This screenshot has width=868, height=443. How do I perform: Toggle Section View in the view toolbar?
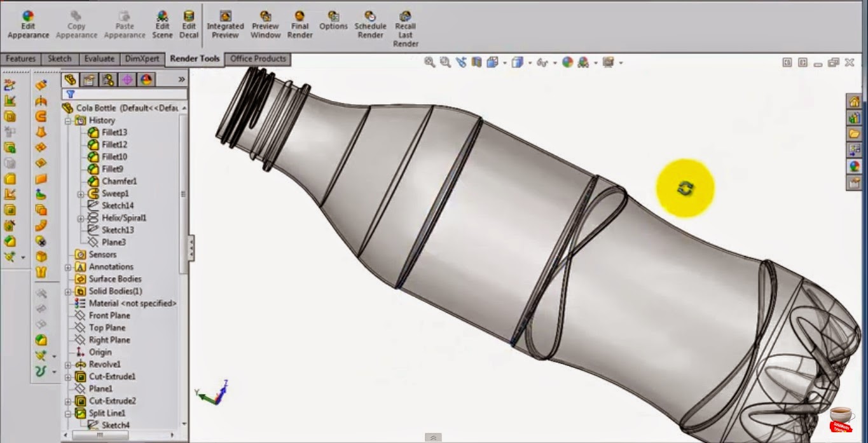[477, 62]
